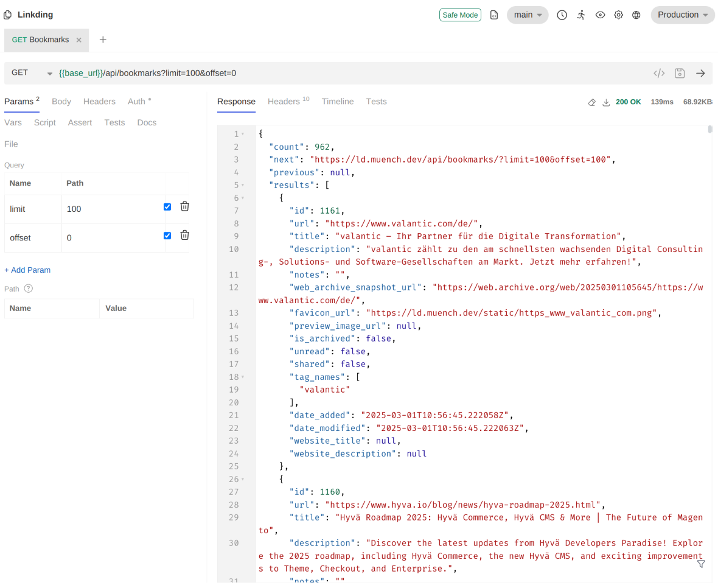Click the eye icon in the top toolbar
Image resolution: width=718 pixels, height=588 pixels.
(600, 15)
